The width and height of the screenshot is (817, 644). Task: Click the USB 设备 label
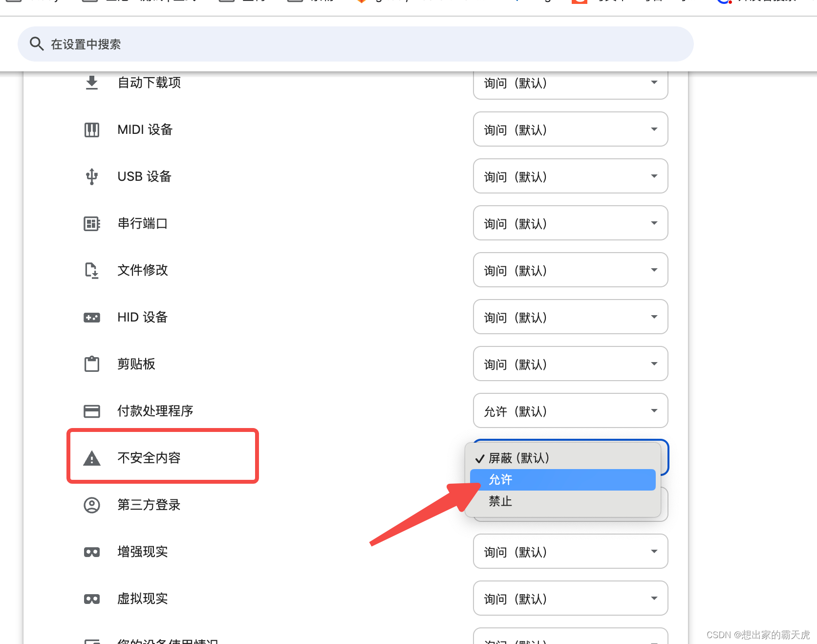coord(145,176)
